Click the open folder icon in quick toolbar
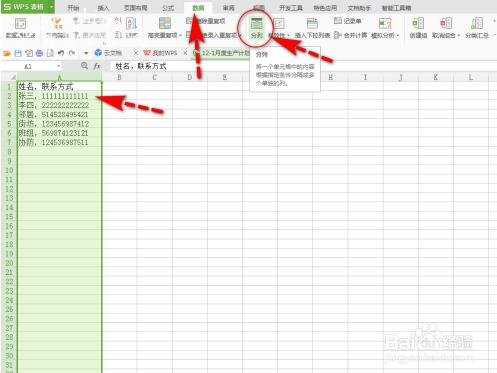Viewport: 497px width, 373px height. (7, 53)
